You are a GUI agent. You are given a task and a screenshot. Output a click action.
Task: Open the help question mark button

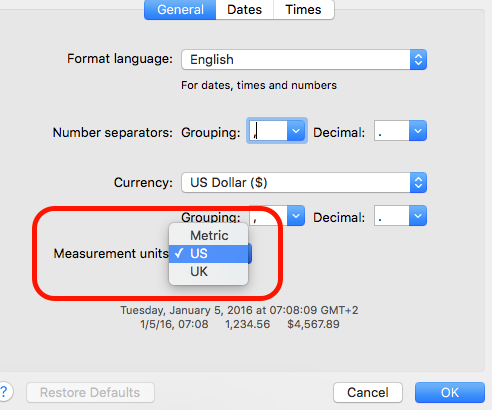(x=3, y=392)
